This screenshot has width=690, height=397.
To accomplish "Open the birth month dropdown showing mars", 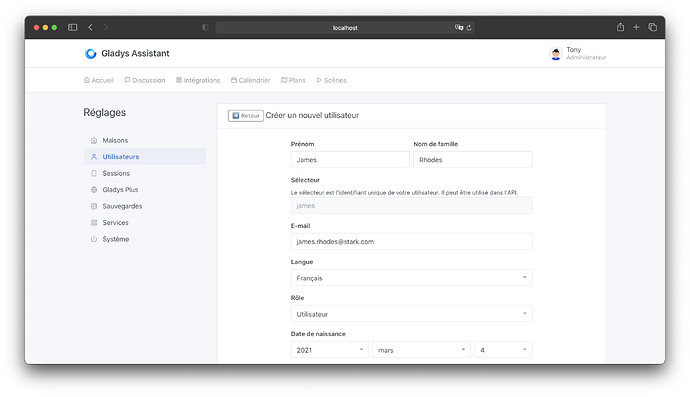I will tap(422, 350).
